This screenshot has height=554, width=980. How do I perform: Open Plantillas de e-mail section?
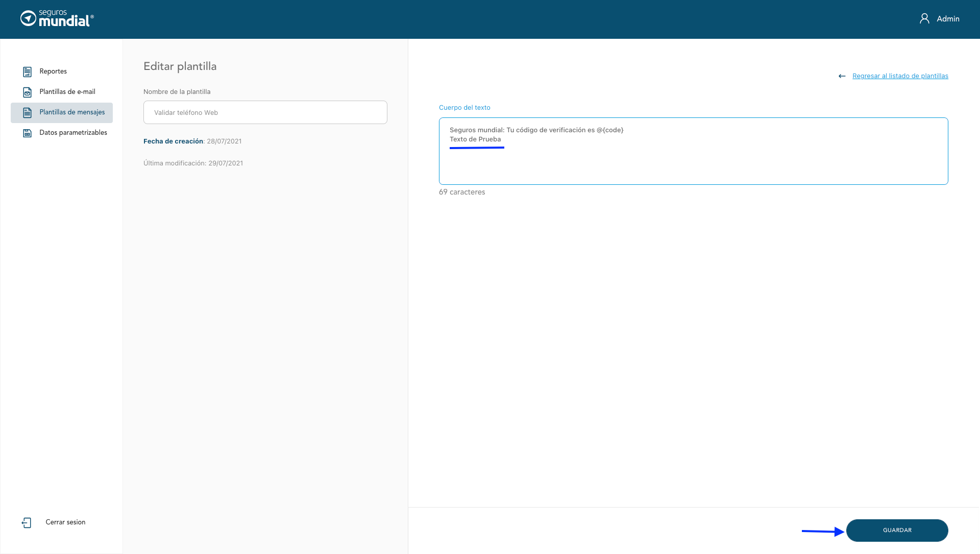pyautogui.click(x=67, y=92)
